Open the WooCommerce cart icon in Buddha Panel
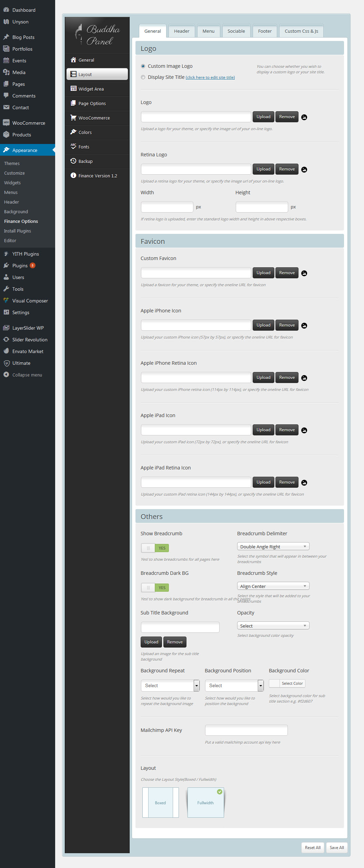The image size is (364, 868). 73,117
